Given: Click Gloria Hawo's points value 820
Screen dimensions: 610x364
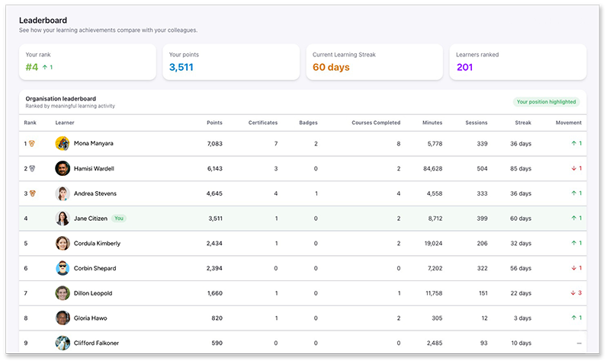Looking at the screenshot, I should click(217, 318).
